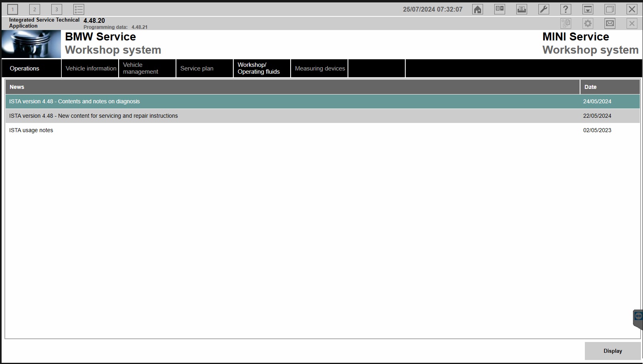Click the Display button

tap(612, 351)
